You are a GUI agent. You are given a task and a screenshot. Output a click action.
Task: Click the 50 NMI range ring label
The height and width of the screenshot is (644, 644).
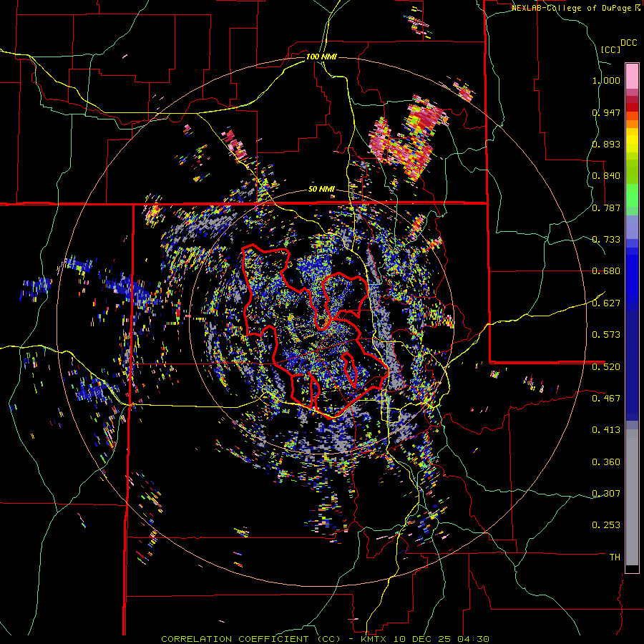click(x=321, y=190)
